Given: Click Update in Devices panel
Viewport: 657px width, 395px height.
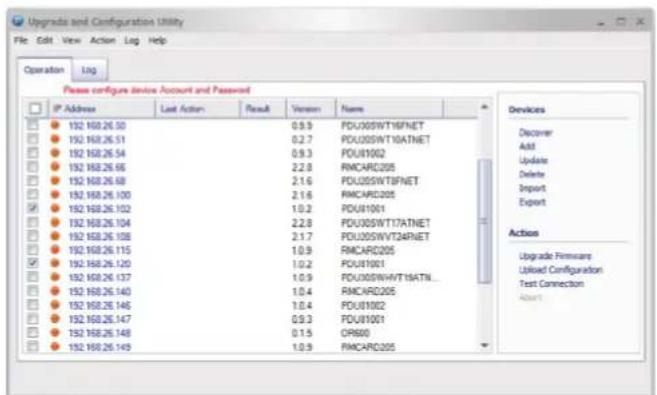Looking at the screenshot, I should [533, 160].
